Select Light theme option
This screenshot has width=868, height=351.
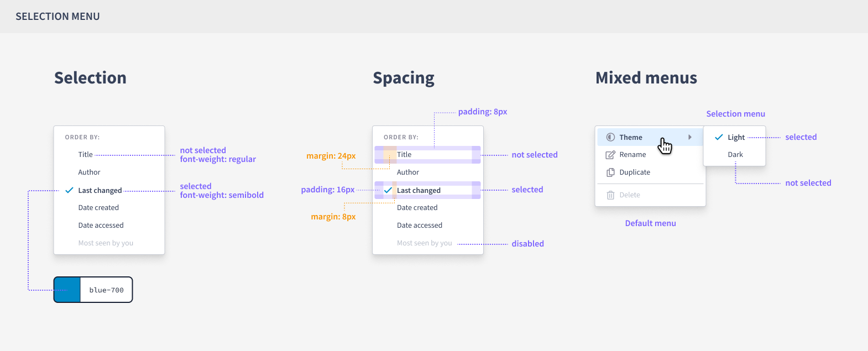(736, 137)
